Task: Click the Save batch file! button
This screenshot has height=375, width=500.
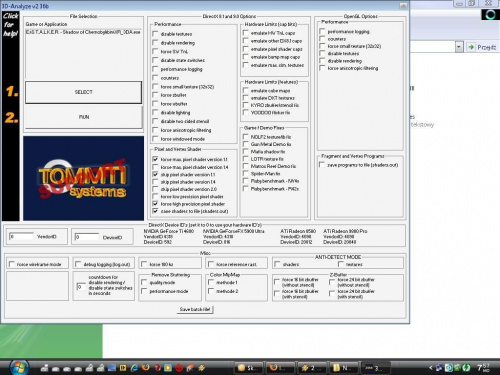Action: [195, 309]
